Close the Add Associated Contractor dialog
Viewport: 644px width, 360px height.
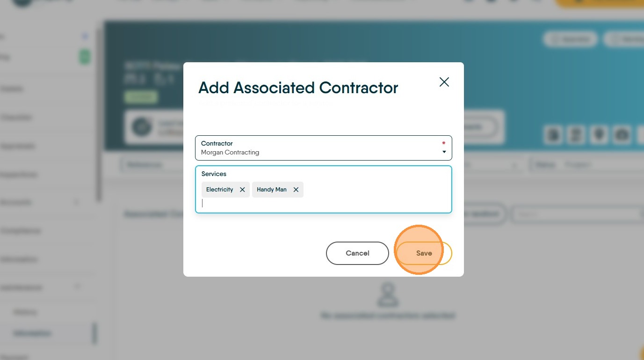(x=444, y=82)
